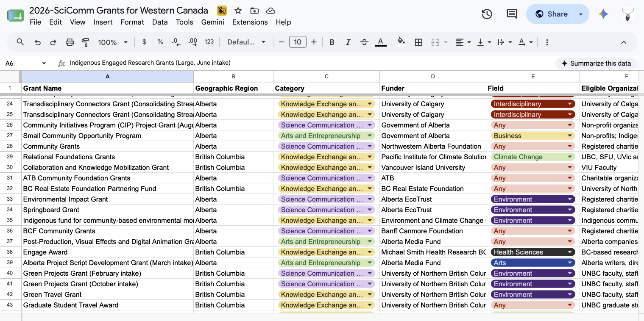
Task: Toggle bold formatting
Action: pyautogui.click(x=332, y=42)
